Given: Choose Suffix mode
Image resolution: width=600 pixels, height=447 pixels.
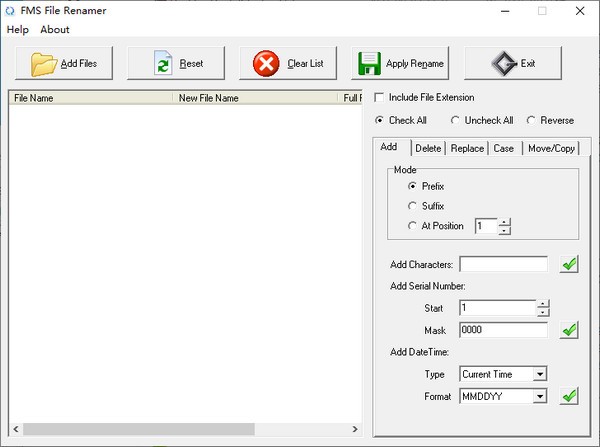Looking at the screenshot, I should (x=412, y=206).
